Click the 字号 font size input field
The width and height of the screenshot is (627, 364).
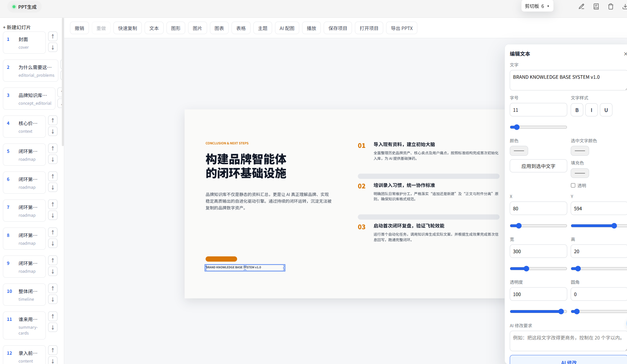(538, 110)
